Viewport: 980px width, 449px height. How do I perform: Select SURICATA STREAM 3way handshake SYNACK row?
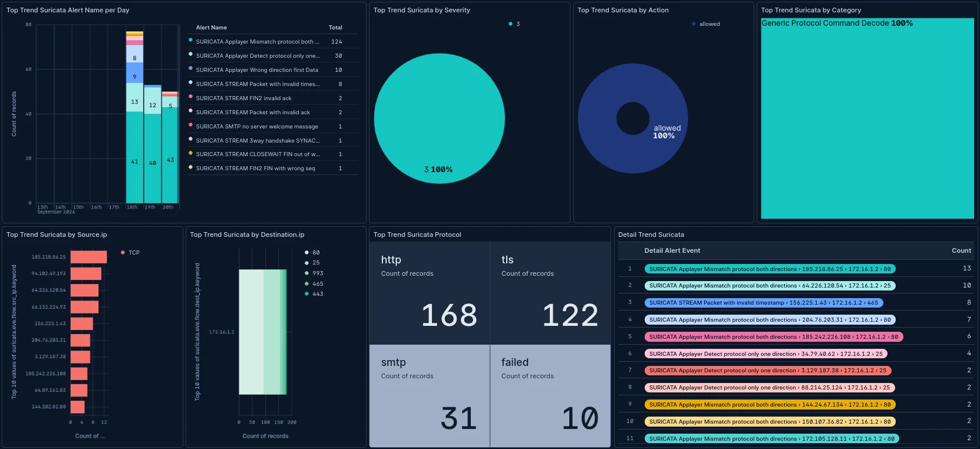(x=273, y=141)
